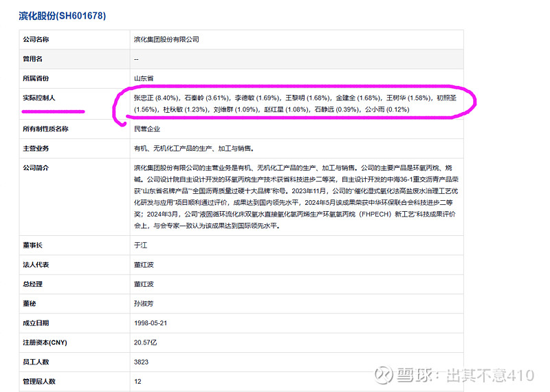The image size is (550, 392).
Task: Click 董红波 in the 法人代表 row
Action: tap(144, 265)
